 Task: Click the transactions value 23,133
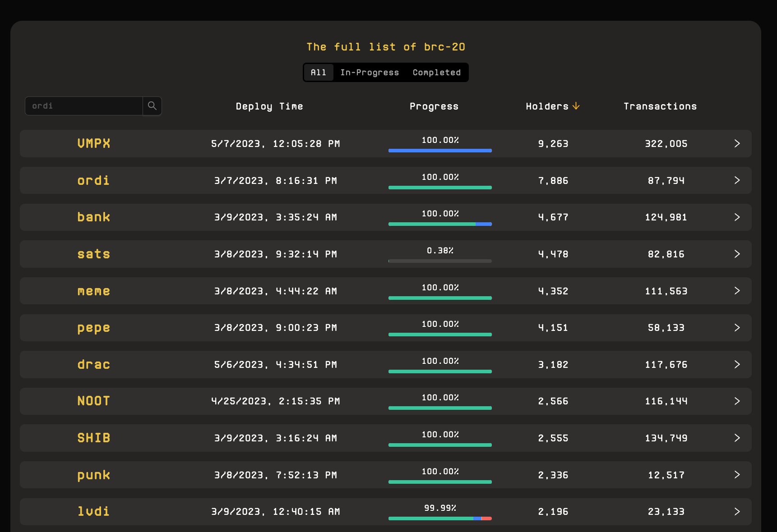666,512
